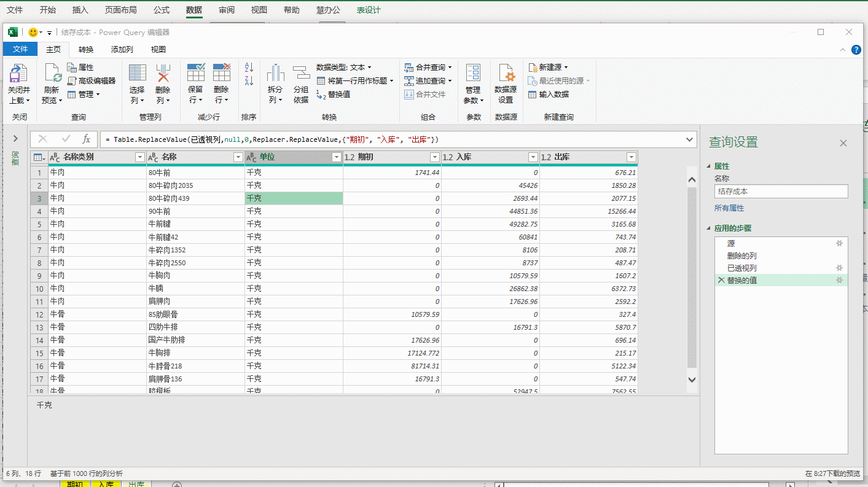This screenshot has height=487, width=868.
Task: Collapse the 应用的步骤 section triangle
Action: (x=710, y=228)
